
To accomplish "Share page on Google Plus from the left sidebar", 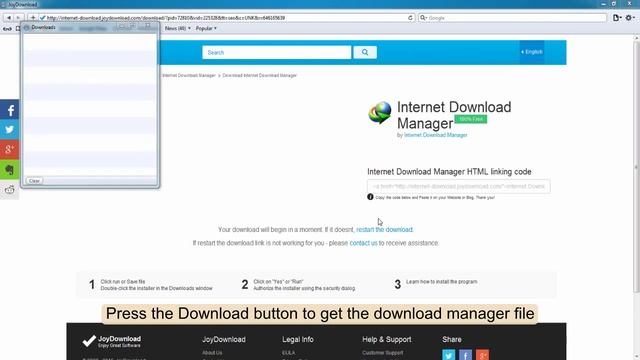I will (9, 149).
